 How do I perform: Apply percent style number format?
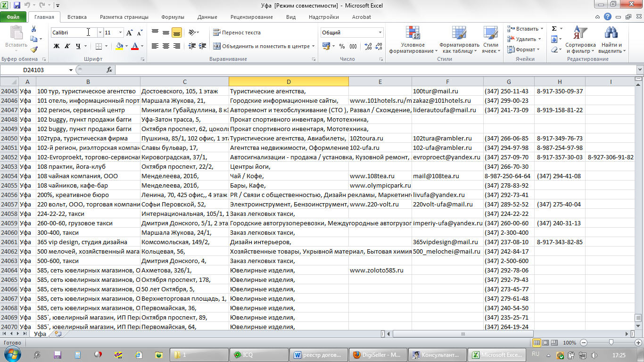(x=341, y=46)
